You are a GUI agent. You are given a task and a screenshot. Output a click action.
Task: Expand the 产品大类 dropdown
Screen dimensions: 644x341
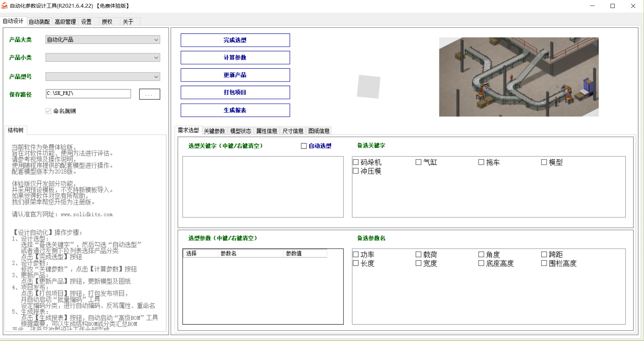(x=103, y=40)
